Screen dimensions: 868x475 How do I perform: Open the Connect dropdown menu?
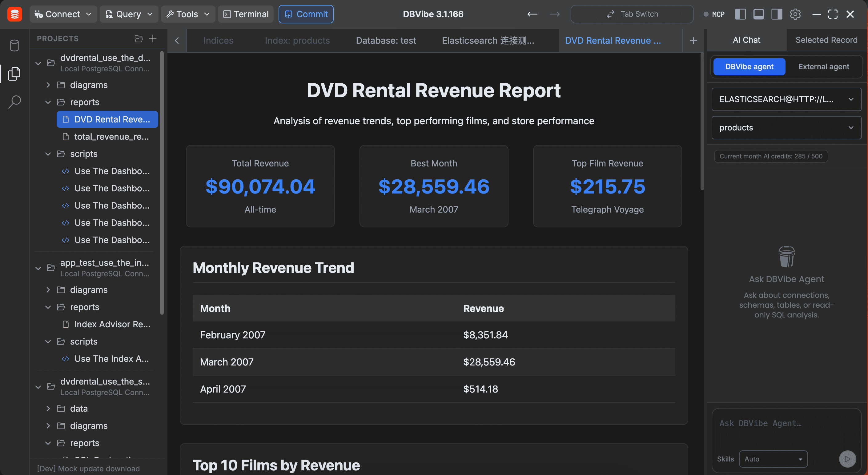(x=63, y=14)
